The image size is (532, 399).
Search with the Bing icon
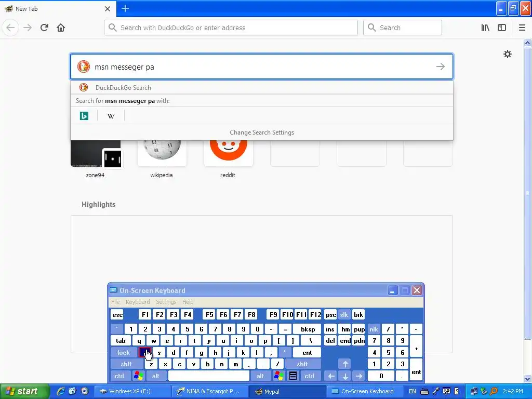[84, 116]
